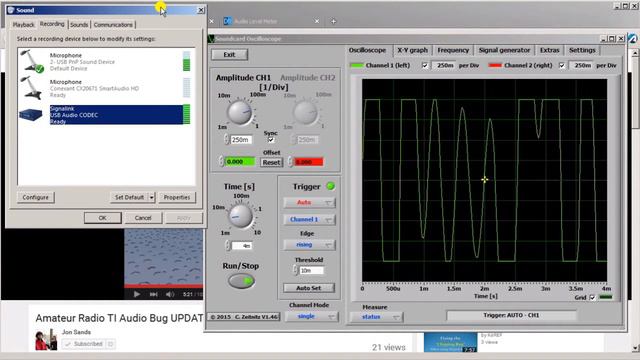Click the Amplitude CH2 knob
The height and width of the screenshot is (360, 640).
pyautogui.click(x=305, y=113)
